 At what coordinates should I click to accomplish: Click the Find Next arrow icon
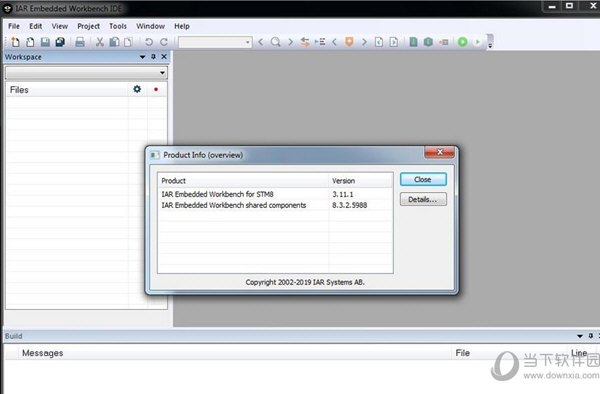tap(290, 42)
